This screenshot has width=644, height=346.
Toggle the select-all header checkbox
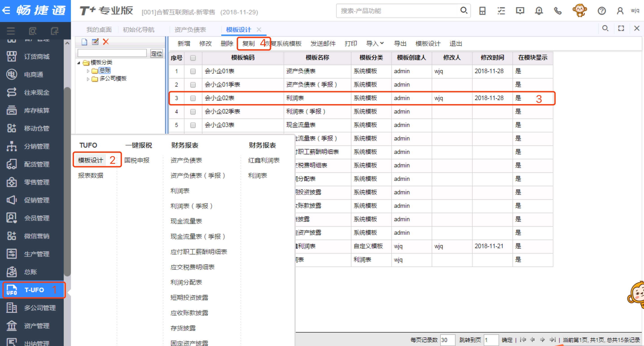pyautogui.click(x=193, y=58)
